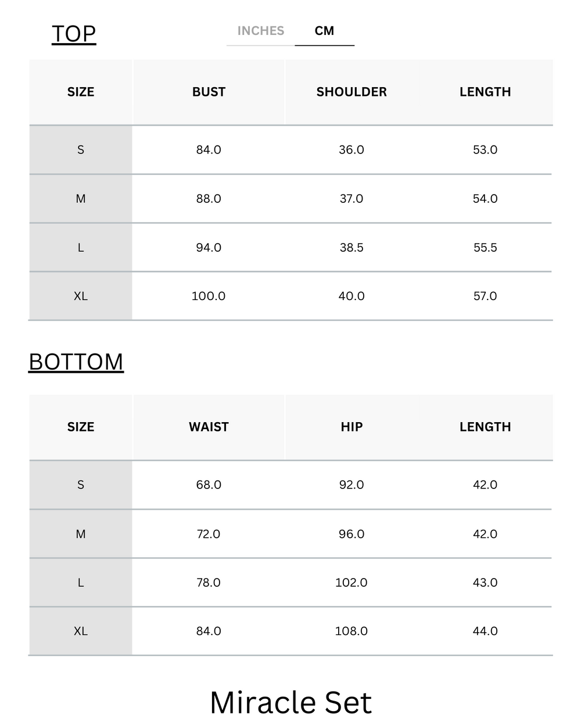The image size is (581, 728).
Task: Click the WAIST column header
Action: [x=209, y=427]
